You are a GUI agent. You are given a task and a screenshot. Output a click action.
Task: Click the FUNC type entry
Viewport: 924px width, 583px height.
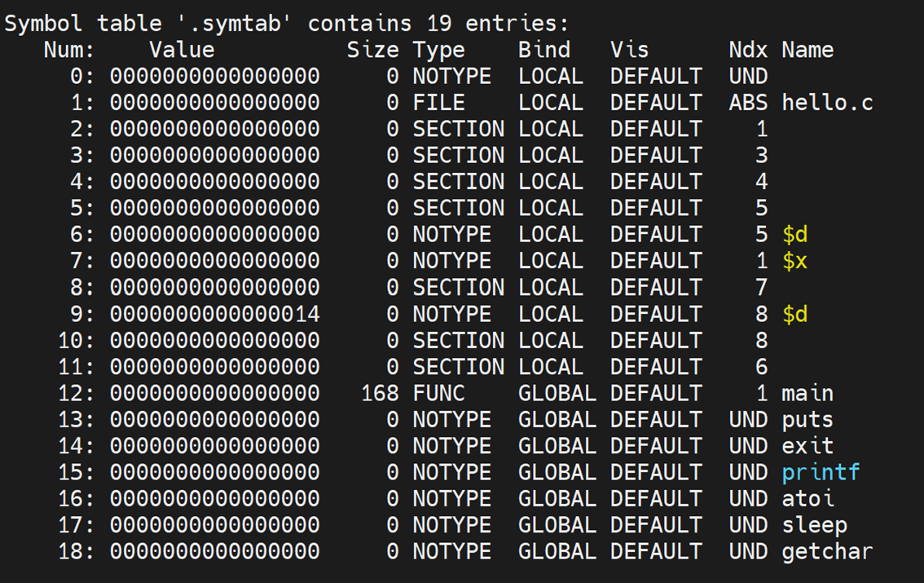click(438, 394)
